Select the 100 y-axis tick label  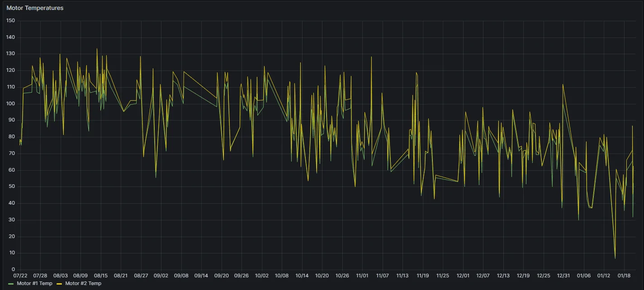click(x=11, y=104)
